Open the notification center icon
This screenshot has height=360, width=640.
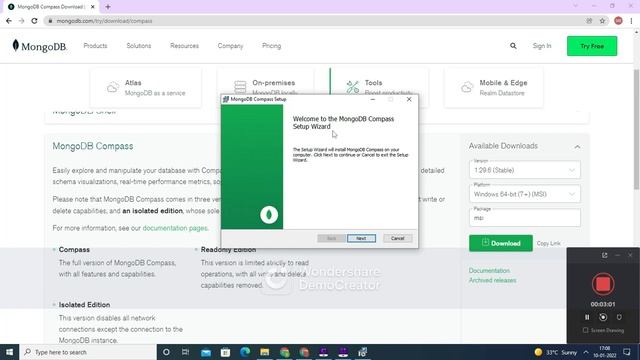click(627, 352)
